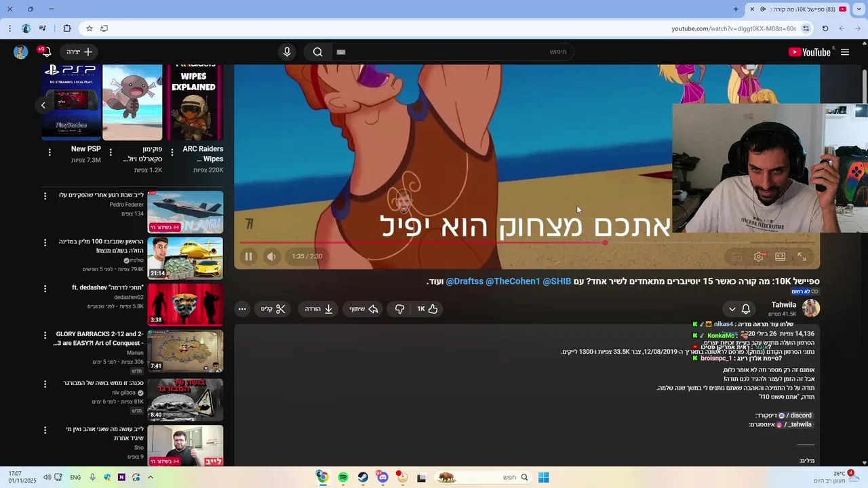Select the 10K special YouTube tab
The image size is (868, 488).
click(798, 9)
